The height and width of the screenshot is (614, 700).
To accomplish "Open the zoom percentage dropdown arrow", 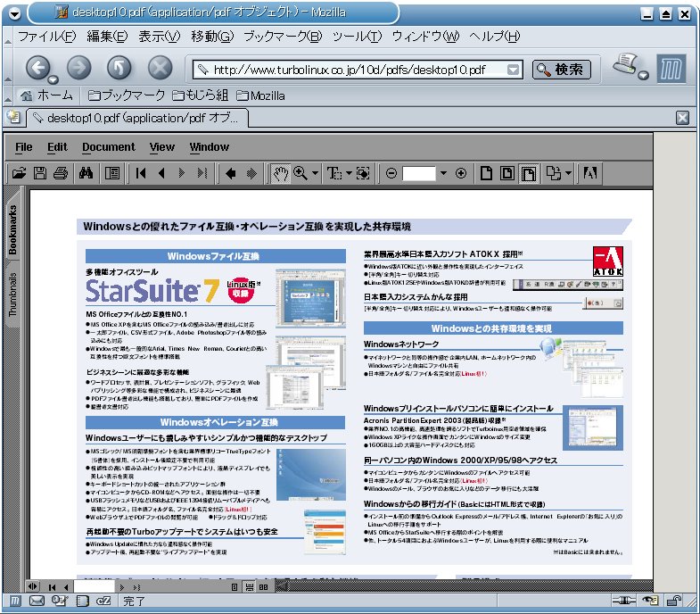I will 443,173.
